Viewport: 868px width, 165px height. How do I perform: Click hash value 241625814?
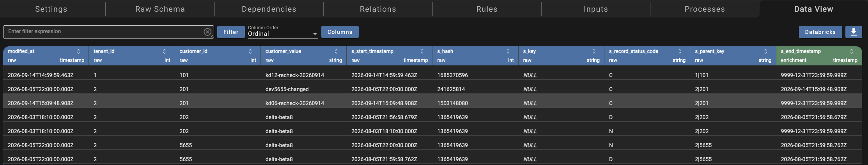(x=451, y=89)
